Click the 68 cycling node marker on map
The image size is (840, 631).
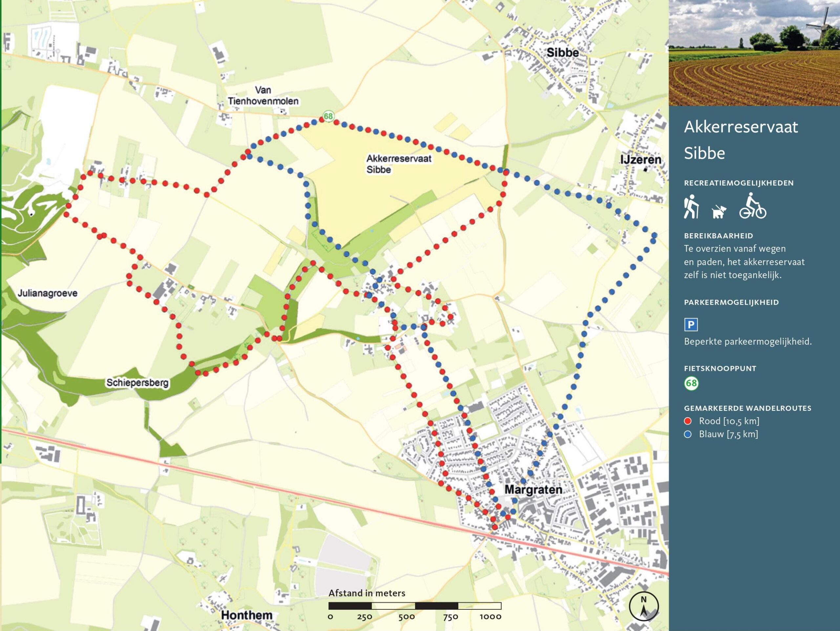[328, 116]
